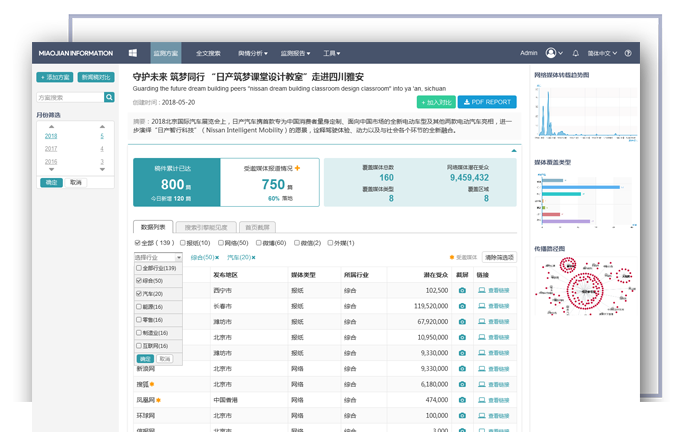Collapse the stats panel with the triangle arrow
The image size is (700, 432).
point(514,150)
